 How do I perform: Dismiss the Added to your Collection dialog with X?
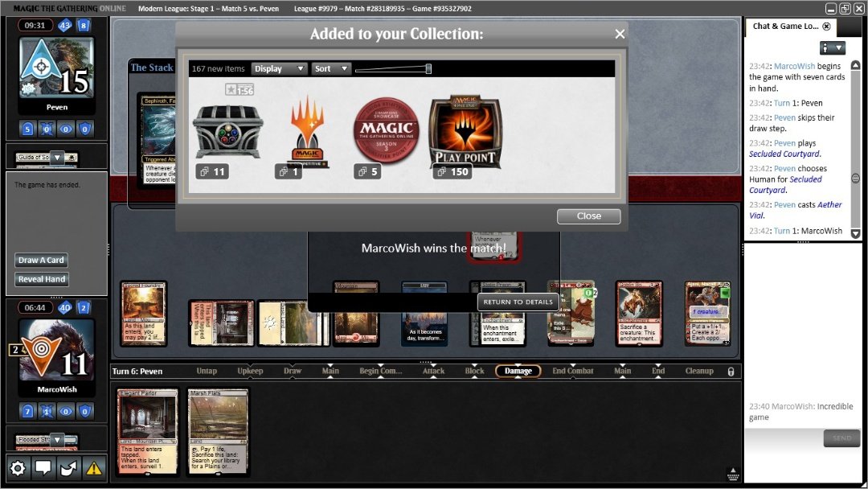pos(620,34)
